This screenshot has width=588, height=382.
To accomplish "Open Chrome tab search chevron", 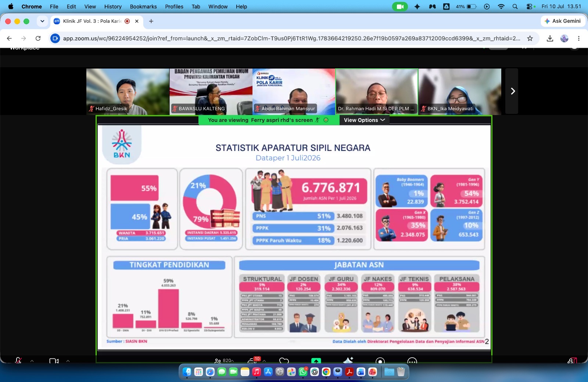I will [x=42, y=21].
